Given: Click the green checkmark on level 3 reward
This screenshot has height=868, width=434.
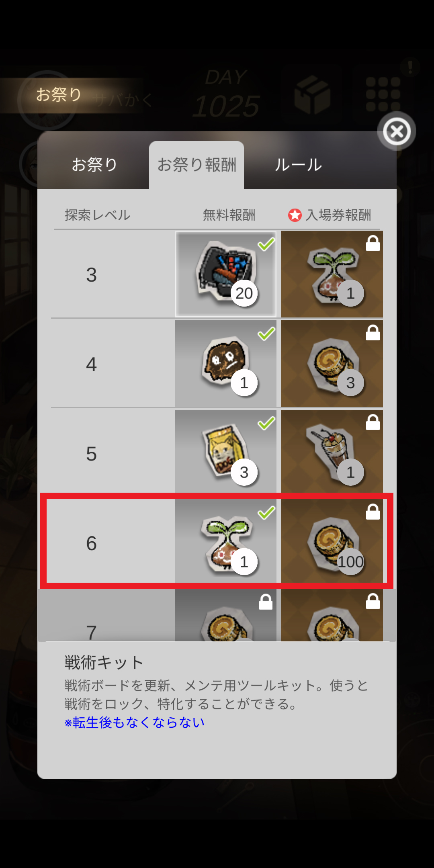Looking at the screenshot, I should 266,244.
